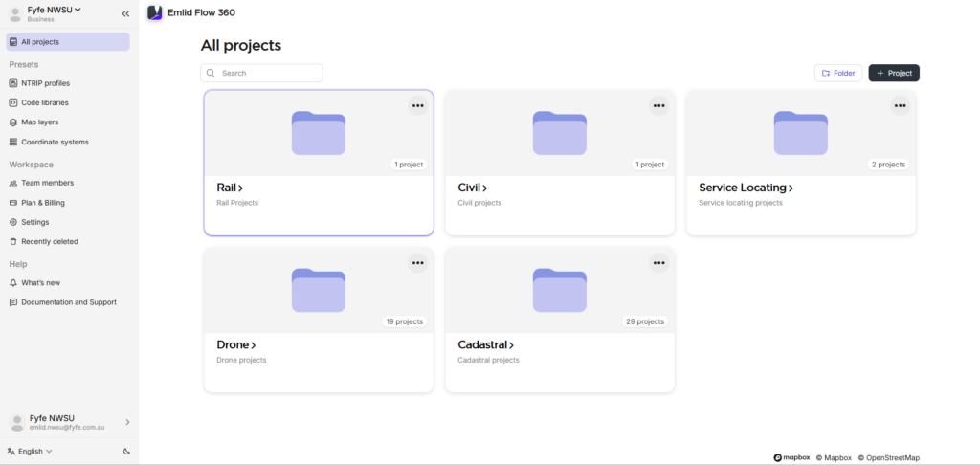Click the NTRIP profiles icon
This screenshot has height=465, width=980.
tap(13, 83)
